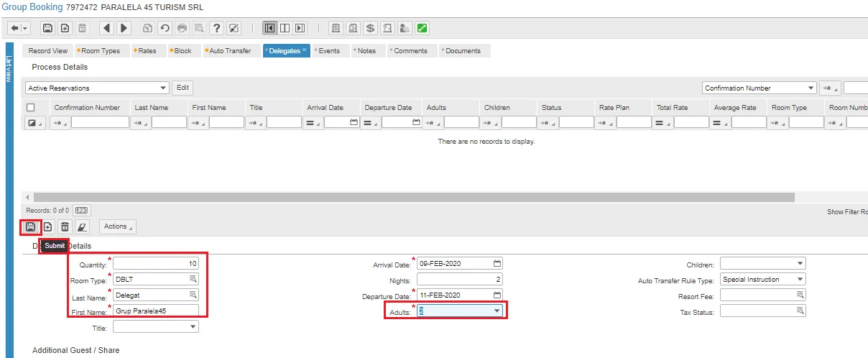Screen dimensions: 868x358
Task: Open the Actions dropdown menu
Action: (118, 226)
